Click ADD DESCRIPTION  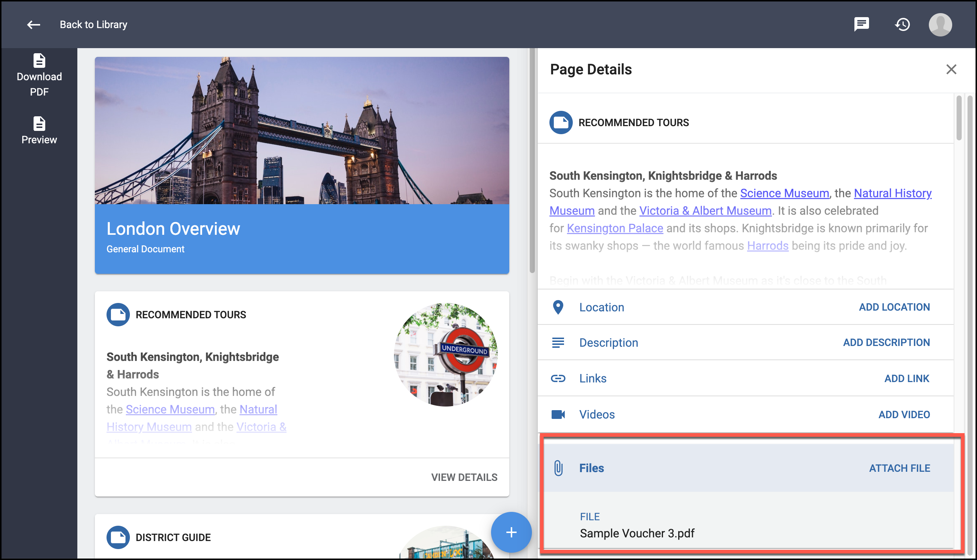click(886, 342)
